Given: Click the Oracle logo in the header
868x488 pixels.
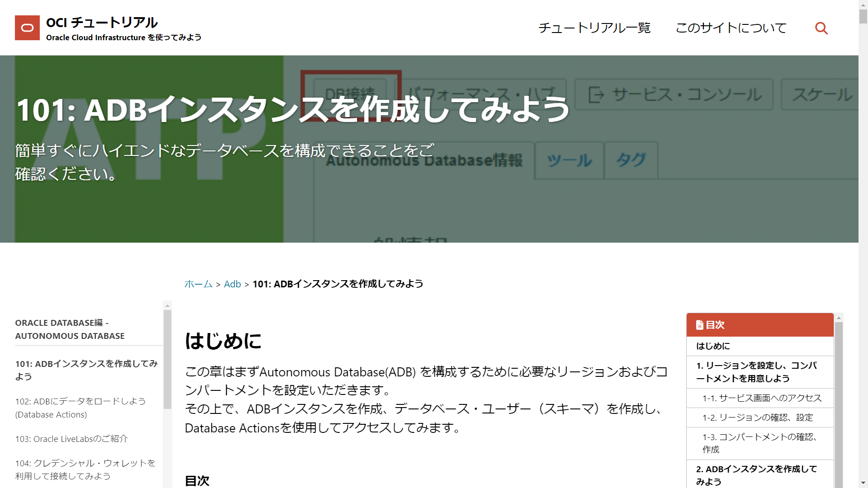Looking at the screenshot, I should 27,28.
